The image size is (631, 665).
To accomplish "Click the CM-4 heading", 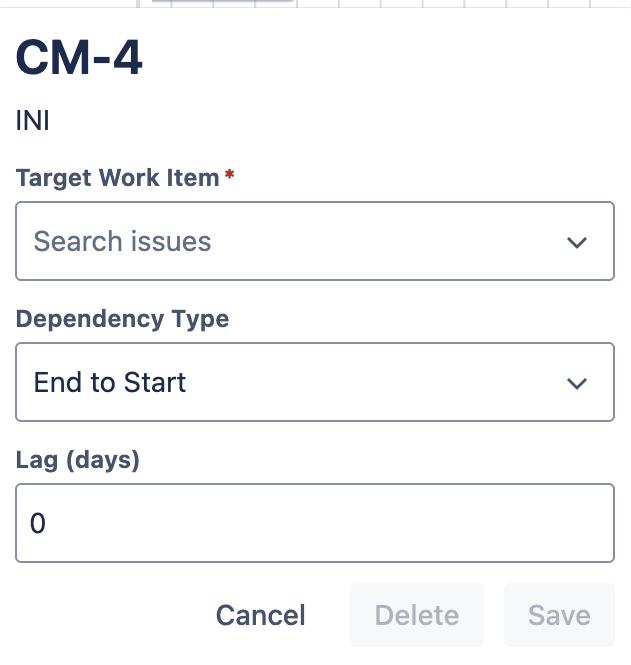I will 79,60.
